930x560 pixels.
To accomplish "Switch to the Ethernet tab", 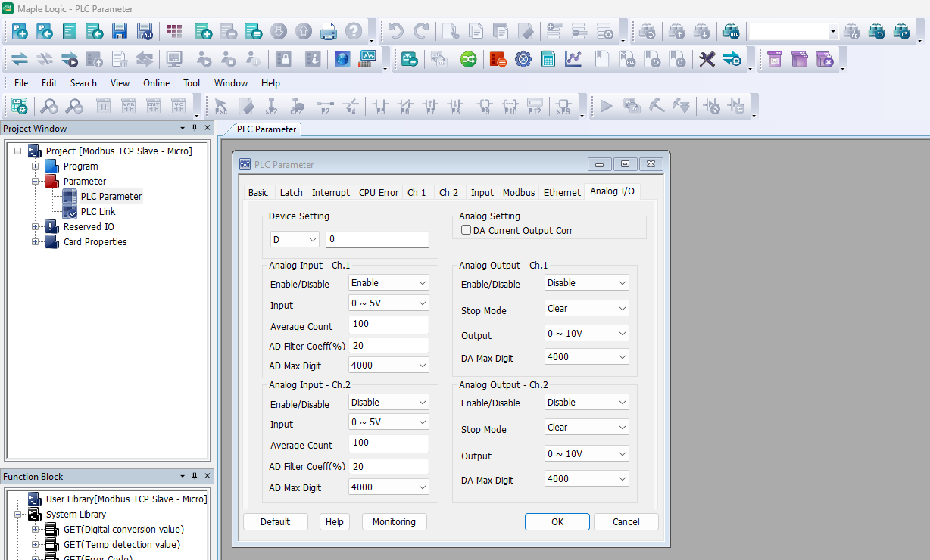I will point(562,192).
